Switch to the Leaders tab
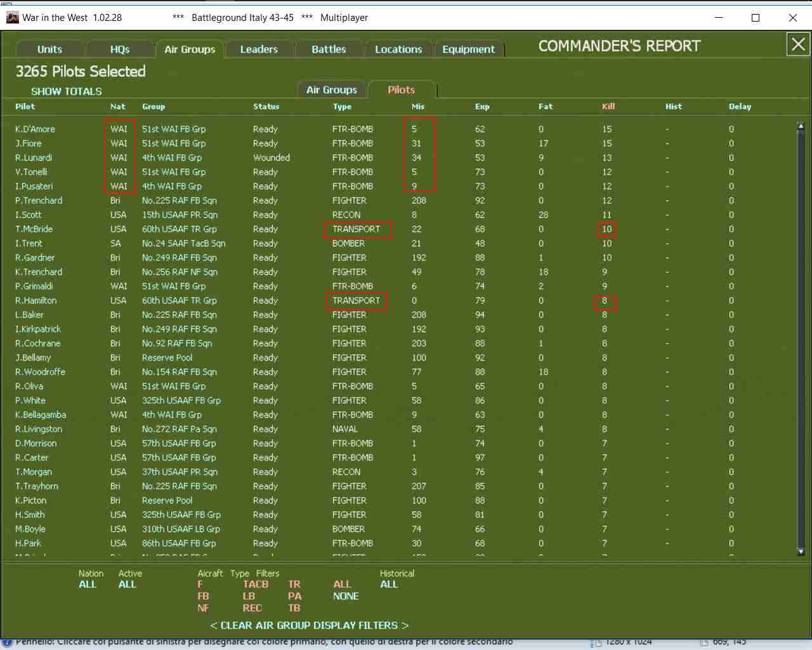The image size is (812, 650). (259, 50)
